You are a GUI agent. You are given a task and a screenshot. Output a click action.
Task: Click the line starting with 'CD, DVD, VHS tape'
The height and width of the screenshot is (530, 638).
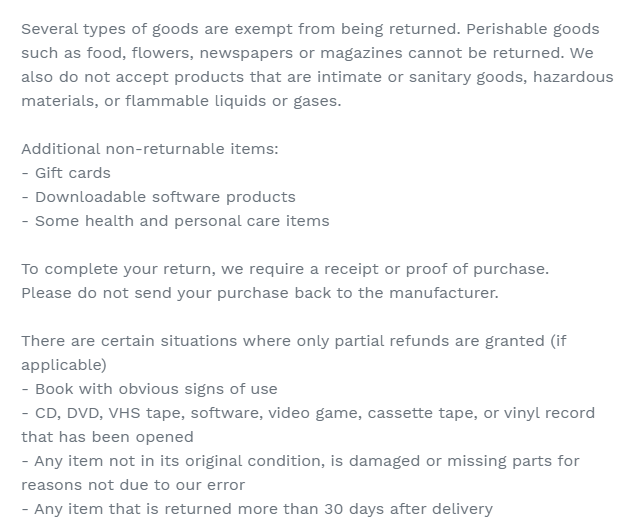tap(308, 413)
